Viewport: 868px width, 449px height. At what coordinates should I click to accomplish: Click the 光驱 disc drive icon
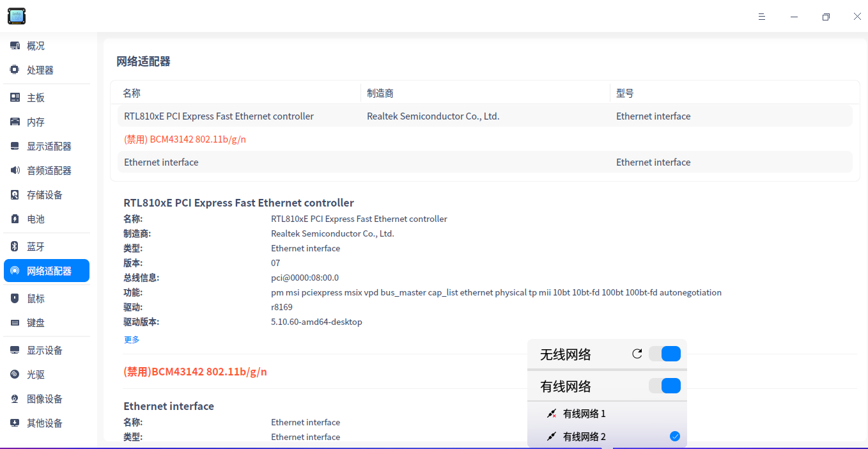coord(15,375)
